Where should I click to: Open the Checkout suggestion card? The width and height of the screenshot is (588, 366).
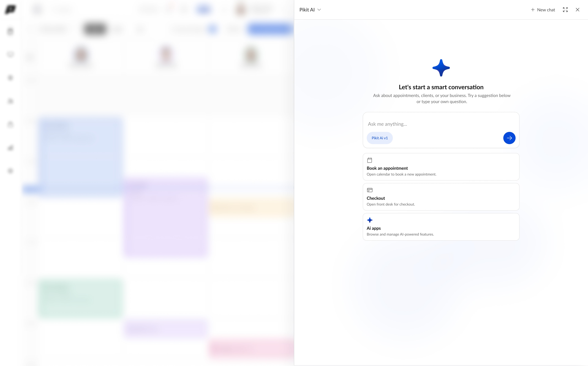tap(441, 197)
